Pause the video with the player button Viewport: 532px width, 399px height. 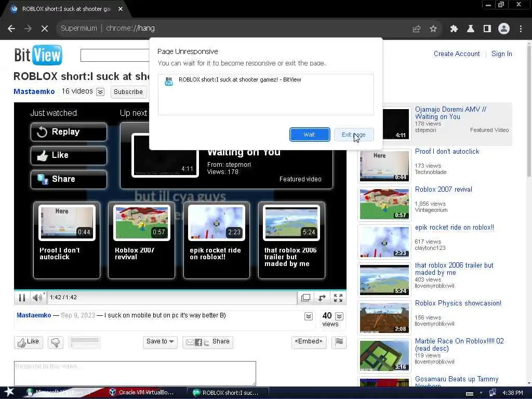click(22, 298)
